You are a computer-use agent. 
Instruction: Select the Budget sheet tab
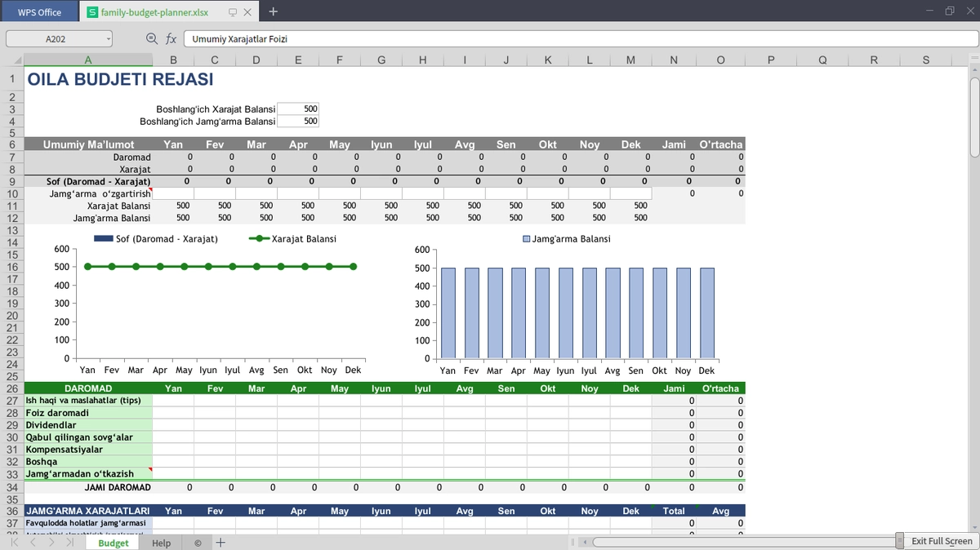pyautogui.click(x=114, y=543)
